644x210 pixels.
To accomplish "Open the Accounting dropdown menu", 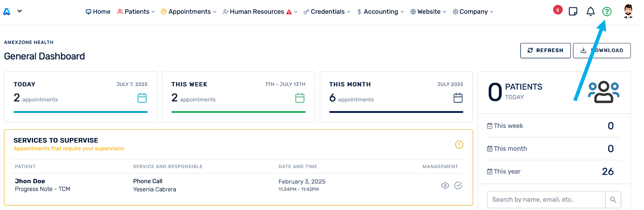I will 380,12.
